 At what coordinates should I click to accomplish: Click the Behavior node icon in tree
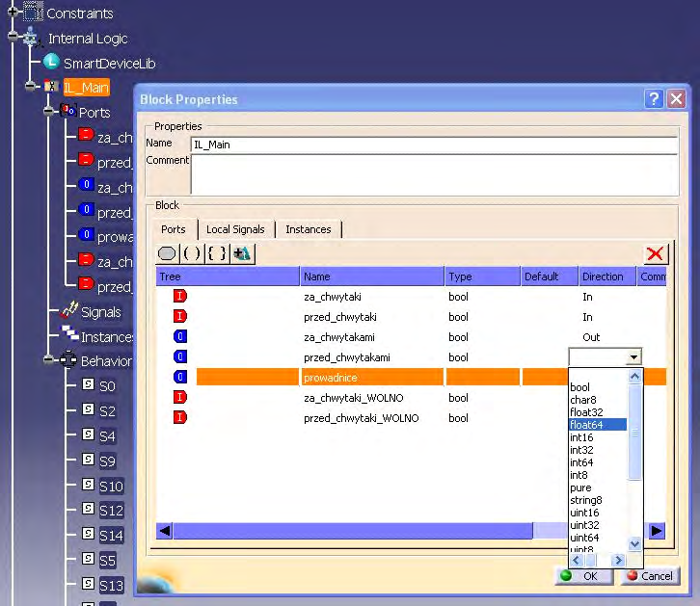[x=68, y=359]
